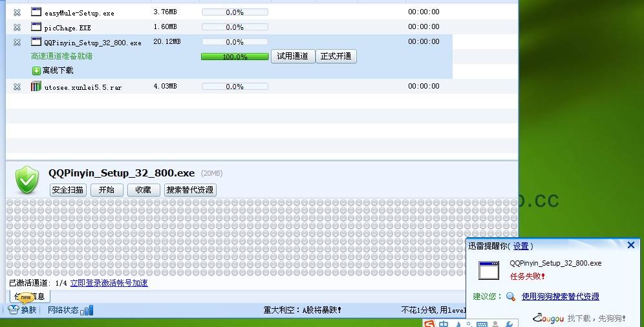
Task: Click the 重大利空:A股将暴跌! news text
Action: 303,310
